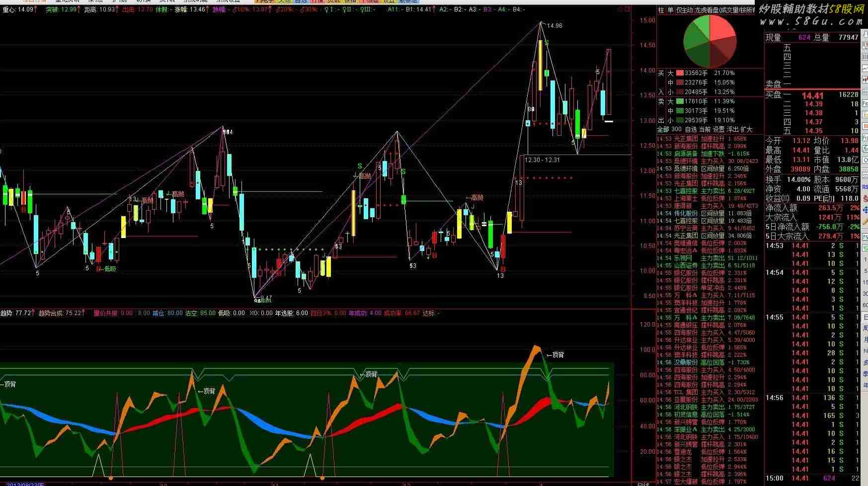Select the 启源装备 加速下跌 -1.615% row
The width and height of the screenshot is (868, 486).
[710, 154]
